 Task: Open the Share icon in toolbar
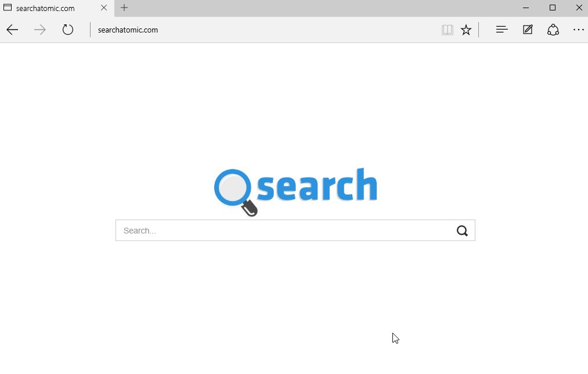tap(553, 30)
